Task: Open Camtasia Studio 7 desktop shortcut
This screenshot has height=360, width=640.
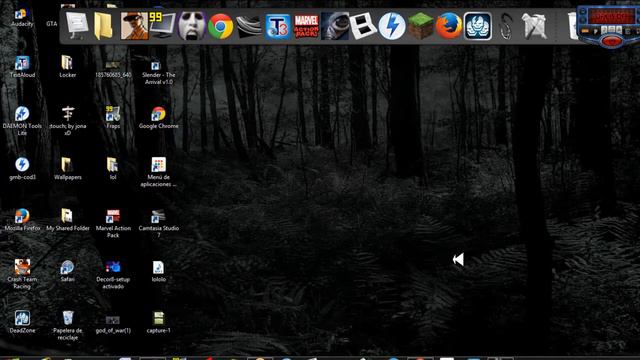Action: pyautogui.click(x=158, y=223)
